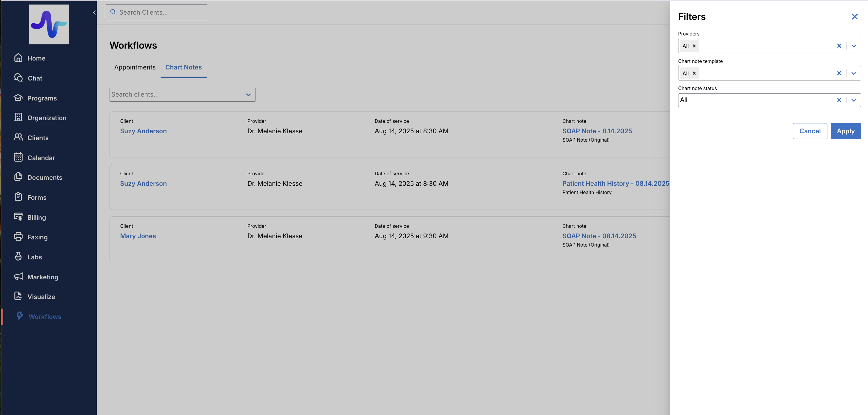Screen dimensions: 868x415
Task: Open Suzy Anderson from the SOAP Note row
Action: (143, 131)
